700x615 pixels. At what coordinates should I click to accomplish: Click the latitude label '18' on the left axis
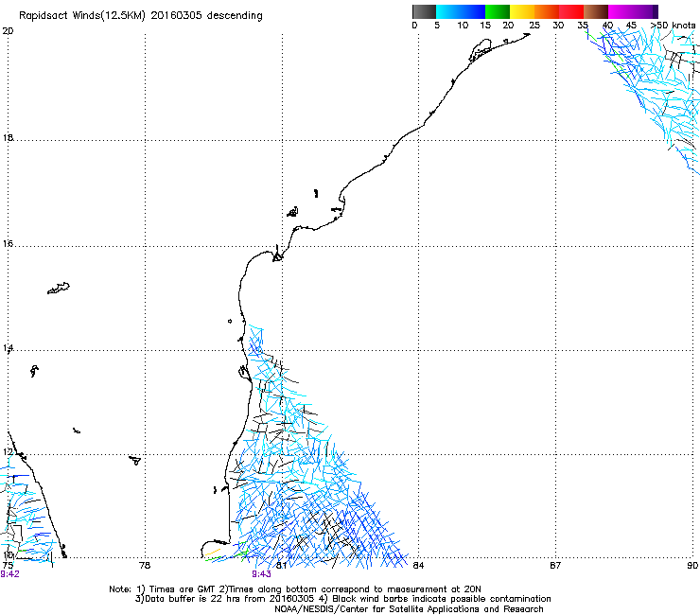8,137
